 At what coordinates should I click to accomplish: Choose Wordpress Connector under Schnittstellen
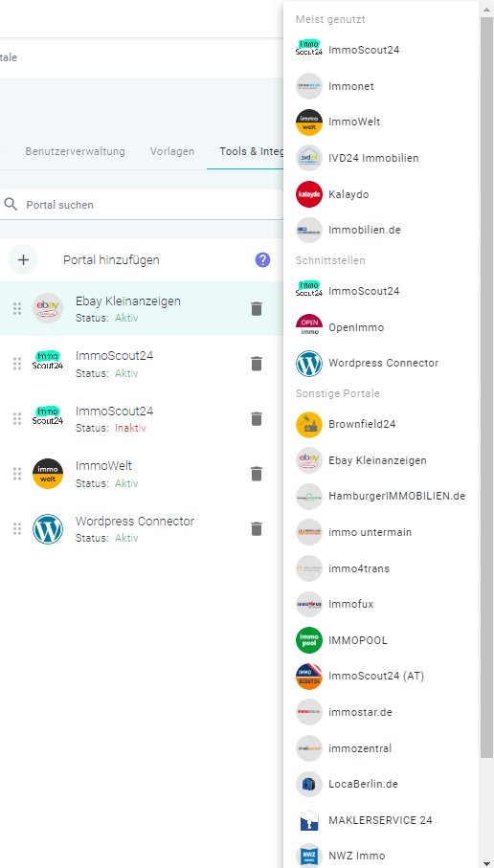[x=381, y=363]
